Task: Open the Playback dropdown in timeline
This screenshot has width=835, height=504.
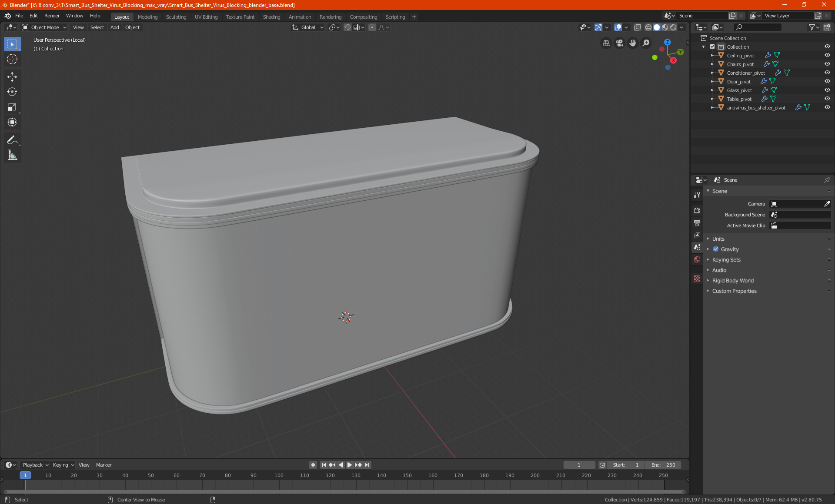Action: pos(35,465)
